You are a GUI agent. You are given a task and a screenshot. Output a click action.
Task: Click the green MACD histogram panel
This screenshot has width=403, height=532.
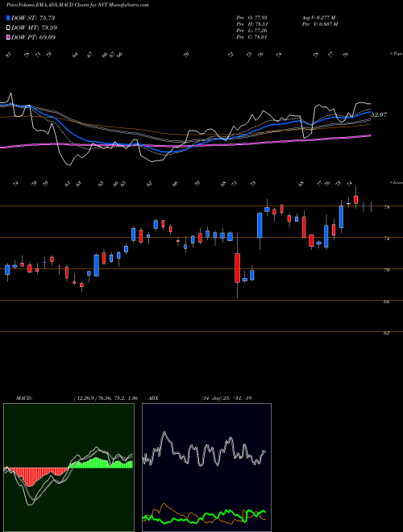(69, 468)
